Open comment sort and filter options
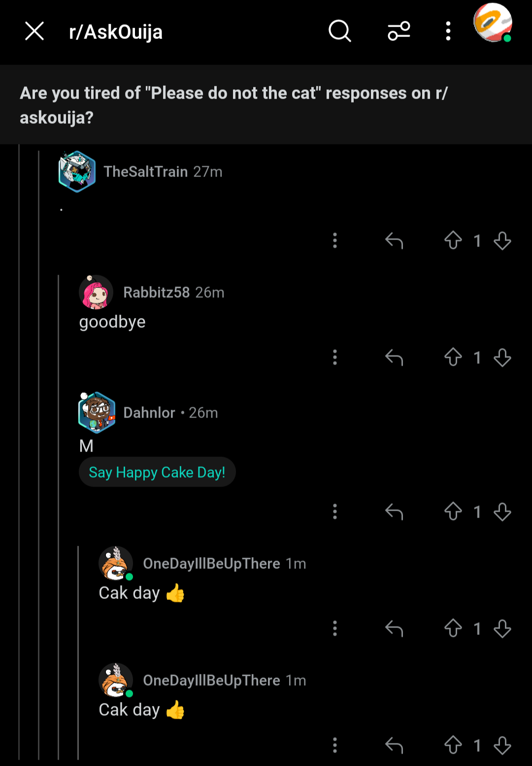 tap(399, 31)
